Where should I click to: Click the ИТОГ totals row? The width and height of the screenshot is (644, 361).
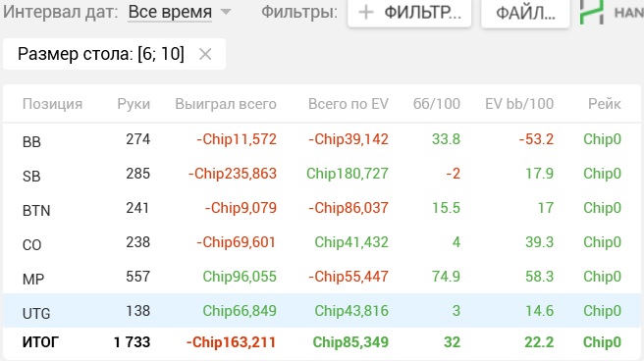(x=322, y=342)
